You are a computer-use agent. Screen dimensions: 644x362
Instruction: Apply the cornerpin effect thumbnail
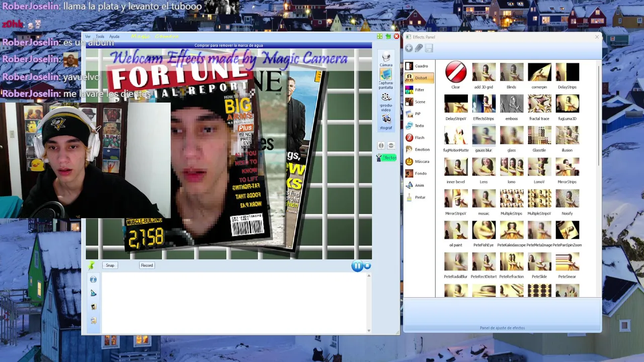click(539, 72)
